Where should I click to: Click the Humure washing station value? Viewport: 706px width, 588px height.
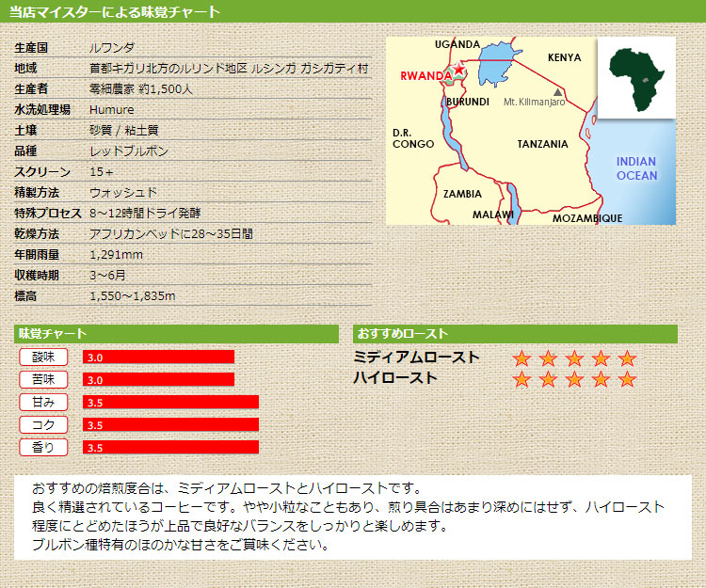pyautogui.click(x=111, y=110)
